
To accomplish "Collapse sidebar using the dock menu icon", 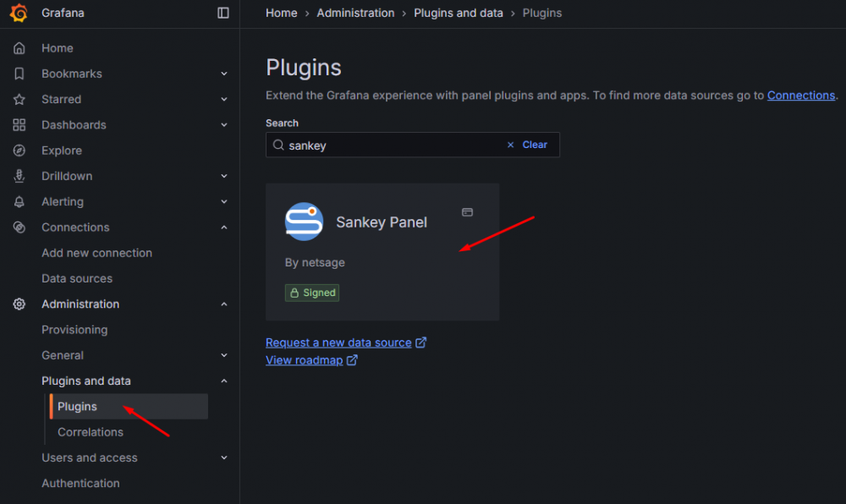I will tap(223, 13).
